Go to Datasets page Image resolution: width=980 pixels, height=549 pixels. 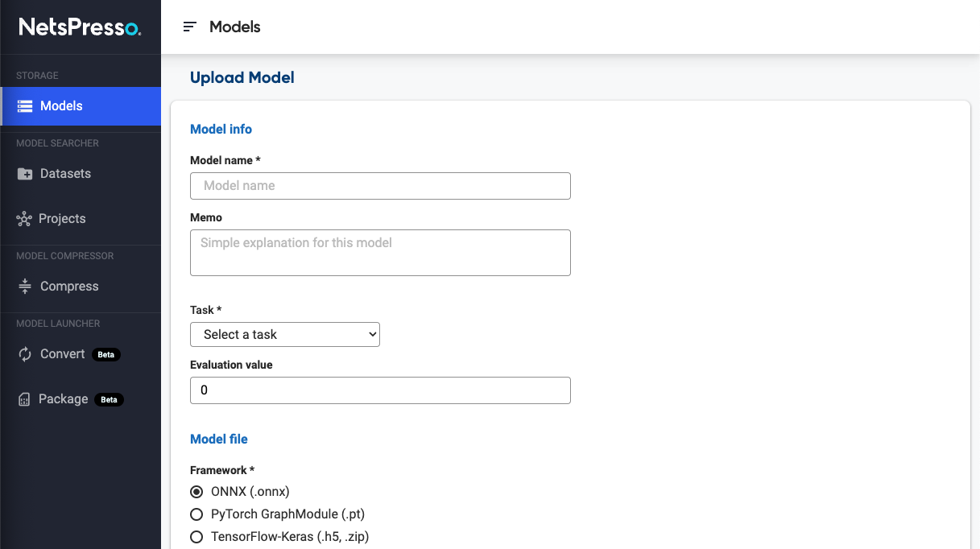pyautogui.click(x=81, y=174)
